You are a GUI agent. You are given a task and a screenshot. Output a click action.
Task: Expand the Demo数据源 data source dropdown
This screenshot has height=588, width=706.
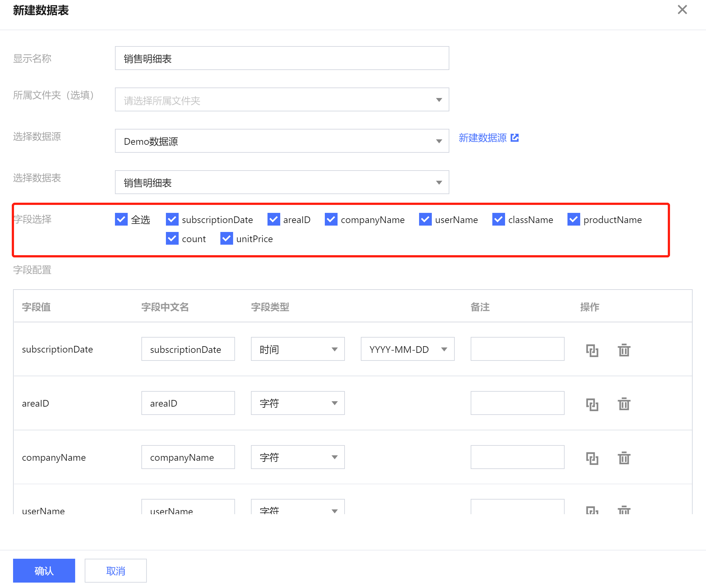[282, 141]
